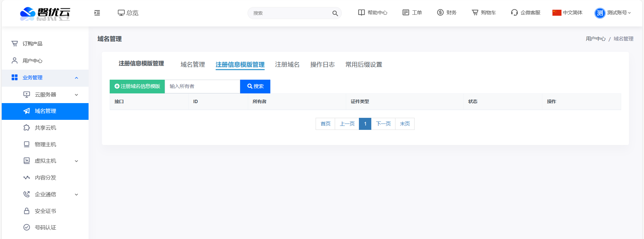
Task: Click the green 注册域名信息模版 button
Action: [x=137, y=86]
